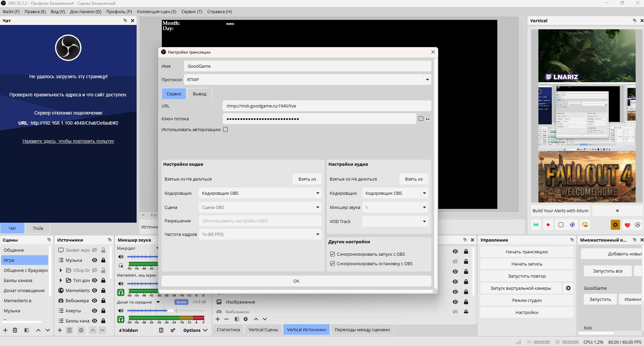Mute MemeAlert audio with speaker icon
644x346 pixels.
(121, 284)
